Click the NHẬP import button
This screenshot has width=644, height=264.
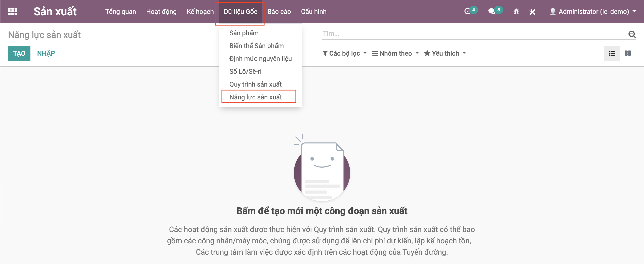pos(46,53)
